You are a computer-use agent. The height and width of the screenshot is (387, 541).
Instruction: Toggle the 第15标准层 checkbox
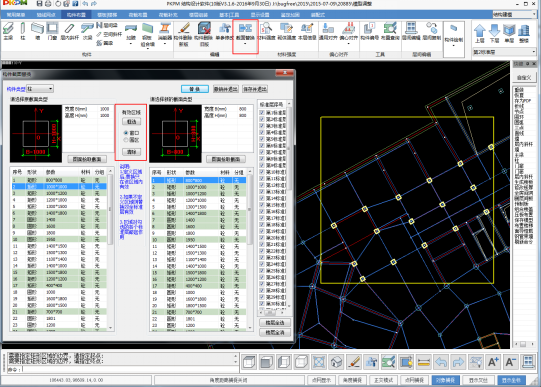coord(262,205)
